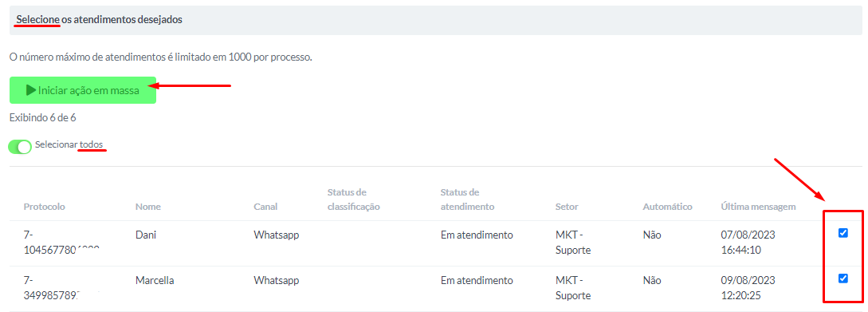The image size is (868, 312).
Task: Select the name Marcella in the table
Action: [x=155, y=280]
